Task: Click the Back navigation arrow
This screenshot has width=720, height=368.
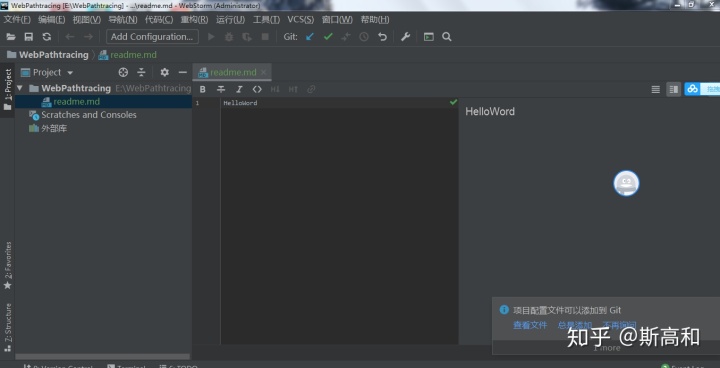Action: (x=70, y=37)
